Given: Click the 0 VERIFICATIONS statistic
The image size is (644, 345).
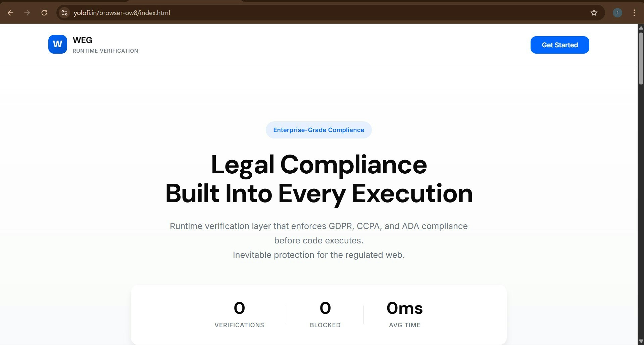Looking at the screenshot, I should (239, 314).
